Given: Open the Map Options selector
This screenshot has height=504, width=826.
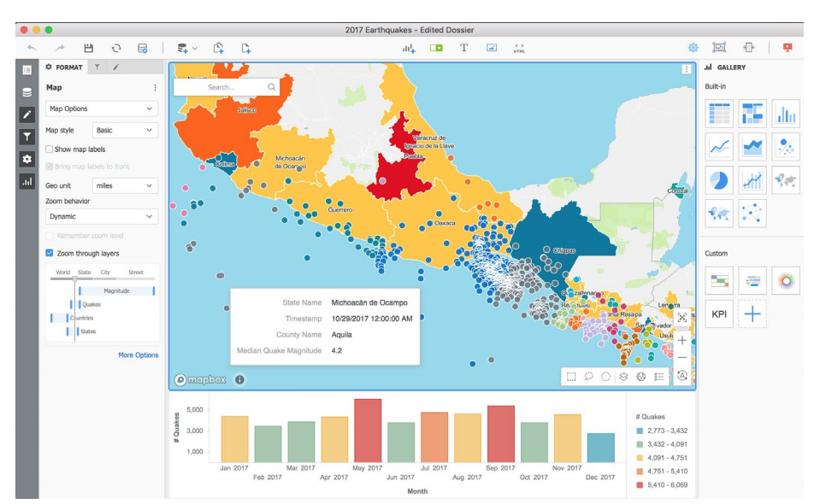Looking at the screenshot, I should (x=101, y=108).
